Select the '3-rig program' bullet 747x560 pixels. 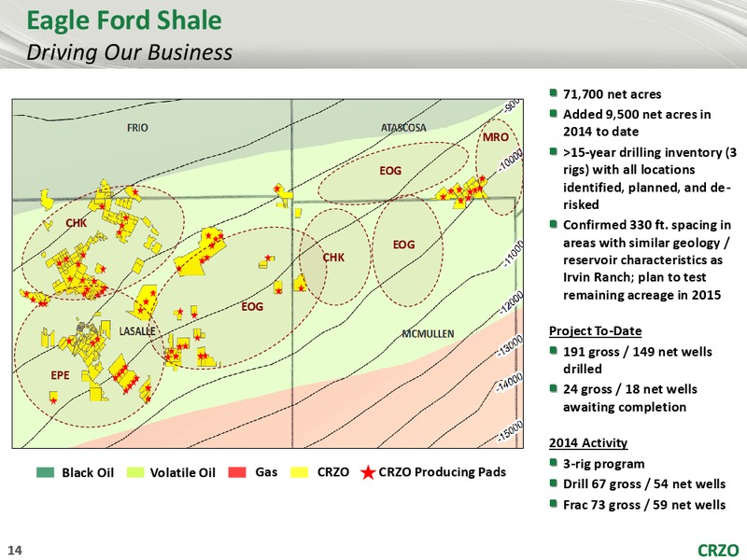pyautogui.click(x=603, y=464)
